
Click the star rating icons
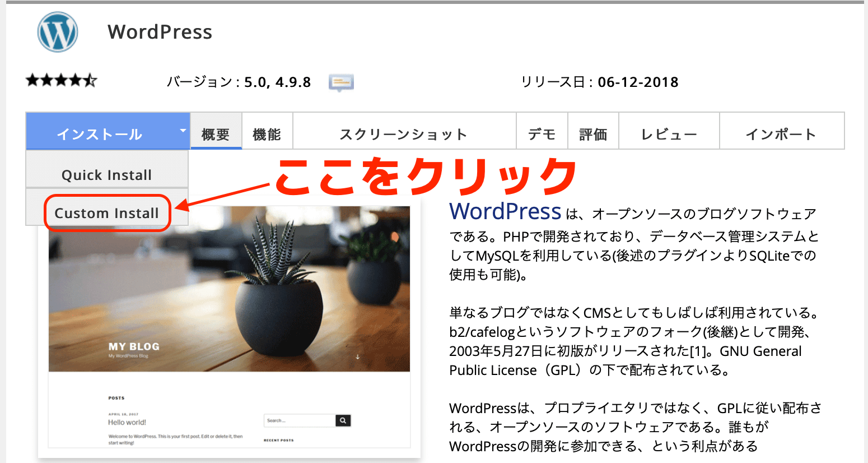[61, 81]
